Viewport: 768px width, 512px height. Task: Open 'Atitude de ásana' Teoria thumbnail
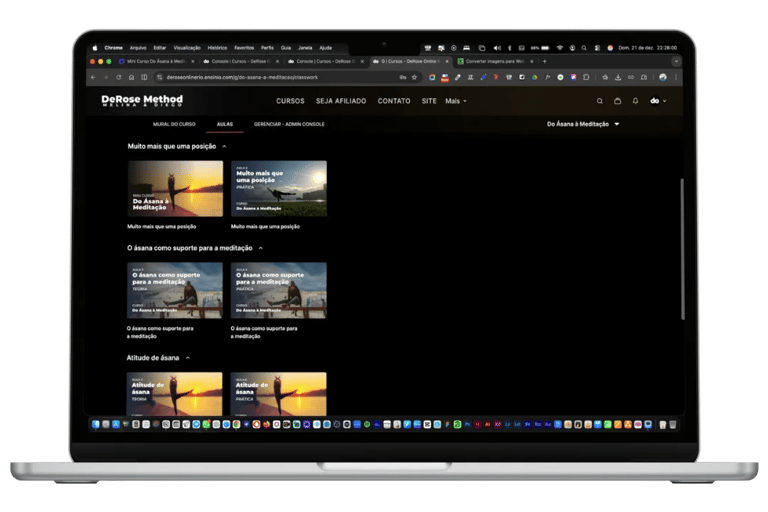(174, 394)
